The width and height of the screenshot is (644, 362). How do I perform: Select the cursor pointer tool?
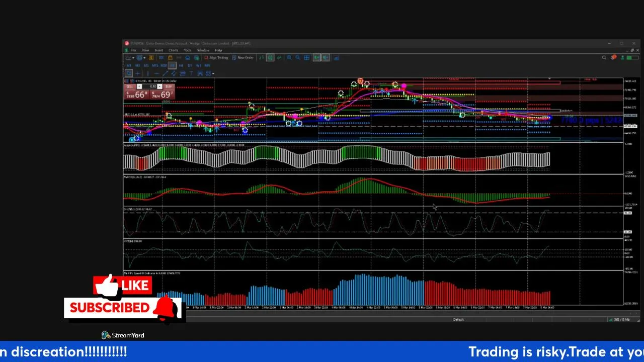click(129, 73)
